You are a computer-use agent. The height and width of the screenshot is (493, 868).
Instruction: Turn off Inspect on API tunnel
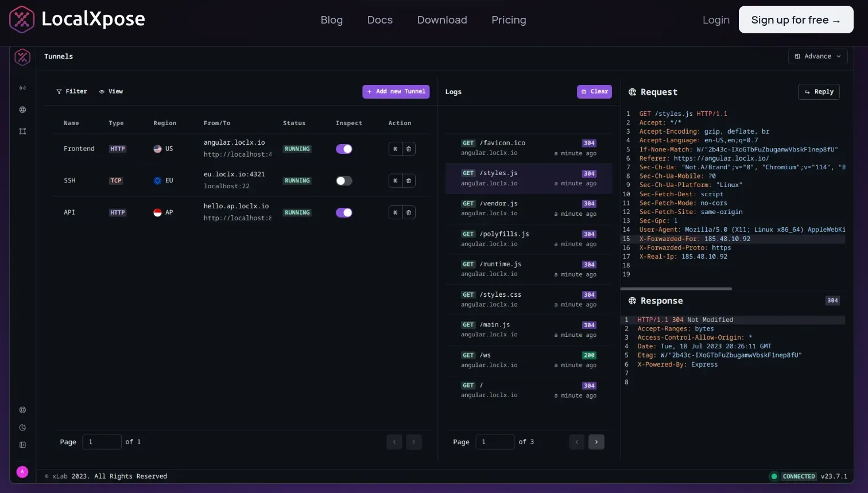pos(344,212)
